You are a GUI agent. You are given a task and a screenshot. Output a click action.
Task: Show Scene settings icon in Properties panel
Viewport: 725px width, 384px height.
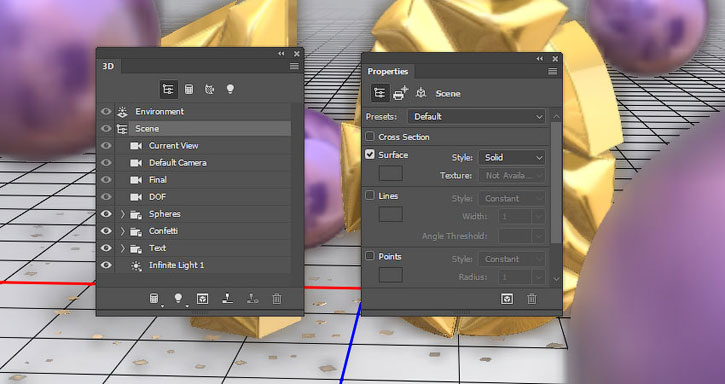[380, 93]
